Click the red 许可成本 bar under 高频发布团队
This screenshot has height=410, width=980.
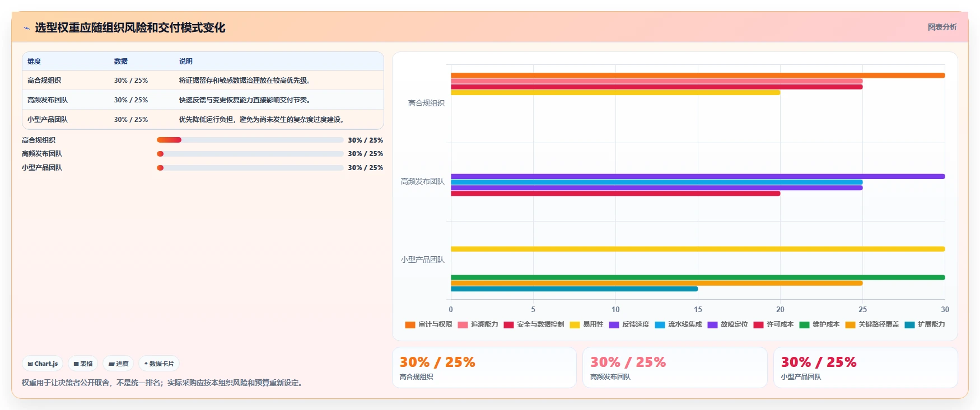pyautogui.click(x=615, y=194)
